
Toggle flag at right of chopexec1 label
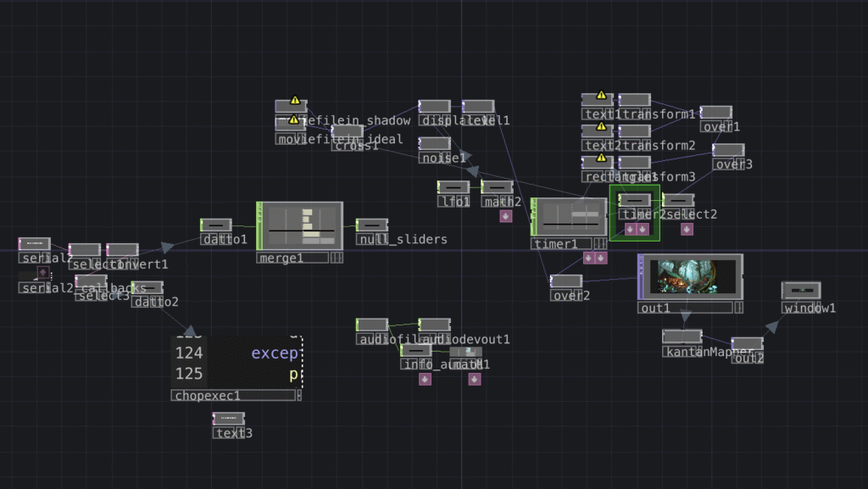point(298,395)
